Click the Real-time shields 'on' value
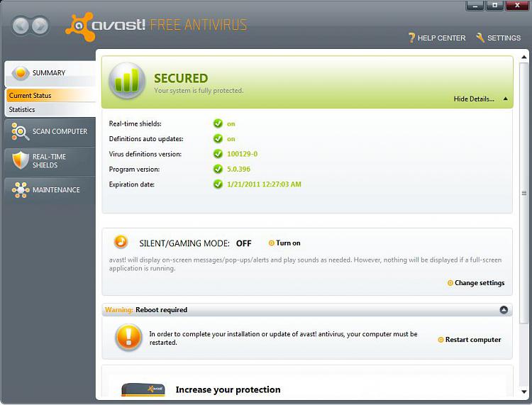The width and height of the screenshot is (532, 405). click(231, 124)
